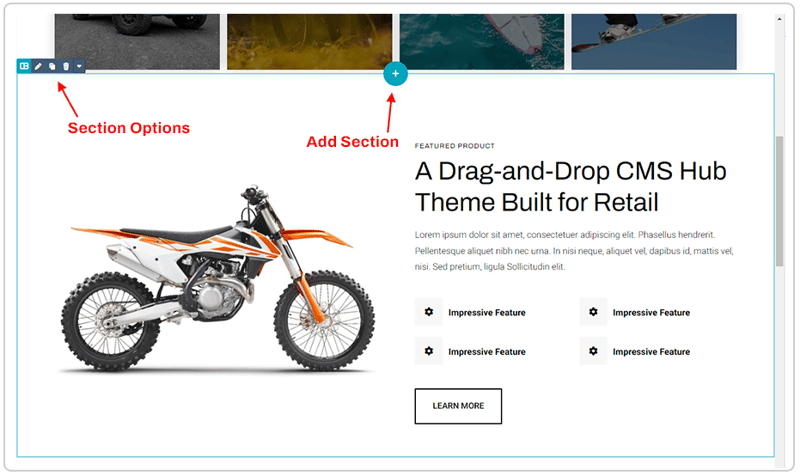Add a section with plus button
This screenshot has height=475, width=800.
point(395,74)
